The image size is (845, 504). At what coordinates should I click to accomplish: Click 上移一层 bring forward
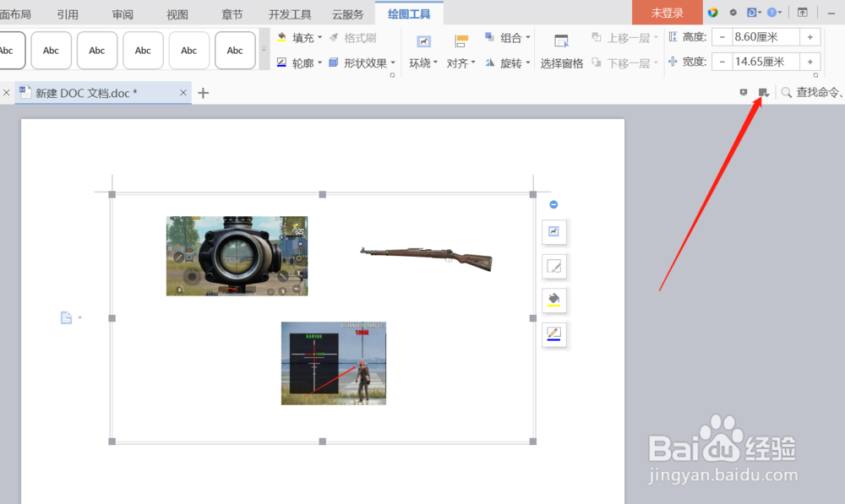pos(624,38)
